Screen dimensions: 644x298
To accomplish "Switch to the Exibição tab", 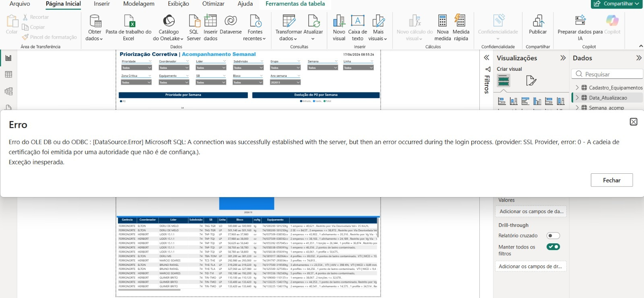I will 178,4.
